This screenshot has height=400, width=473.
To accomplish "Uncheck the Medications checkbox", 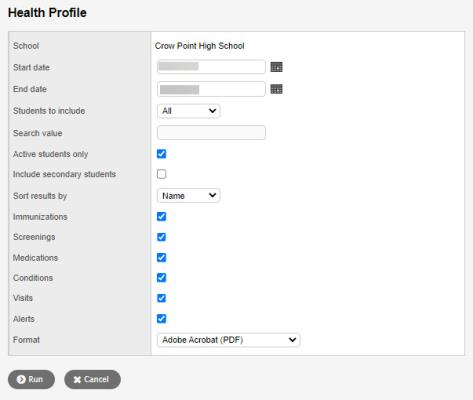I will [162, 258].
